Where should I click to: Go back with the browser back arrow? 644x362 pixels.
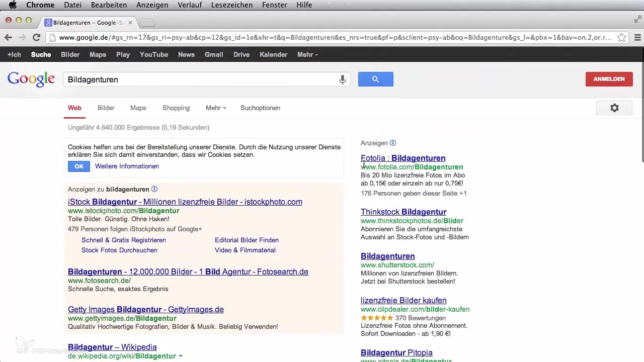8,38
